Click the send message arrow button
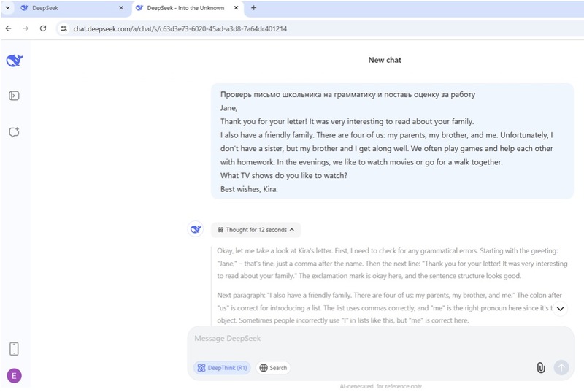The image size is (584, 392). [x=561, y=367]
